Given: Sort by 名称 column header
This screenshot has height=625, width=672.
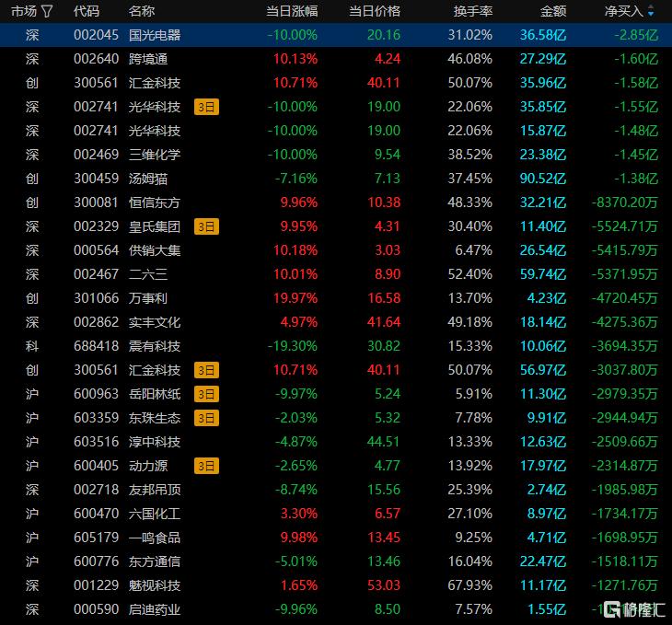Looking at the screenshot, I should pyautogui.click(x=142, y=11).
